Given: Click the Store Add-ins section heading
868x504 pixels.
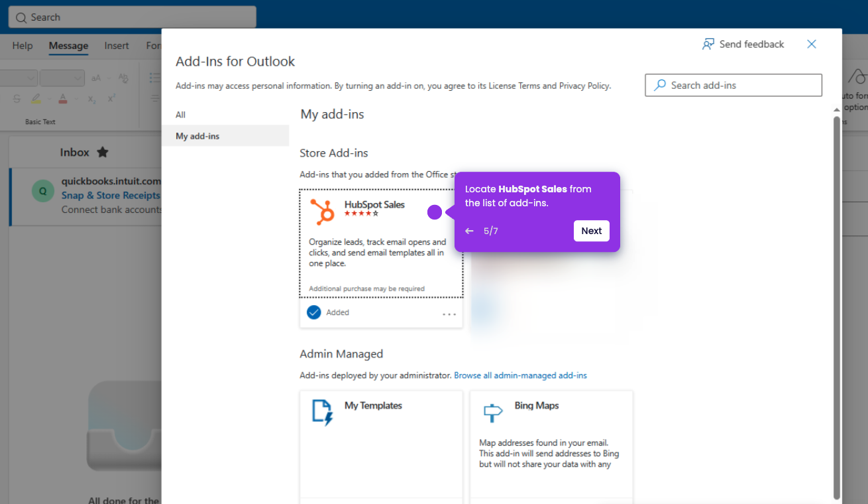Looking at the screenshot, I should pyautogui.click(x=334, y=153).
